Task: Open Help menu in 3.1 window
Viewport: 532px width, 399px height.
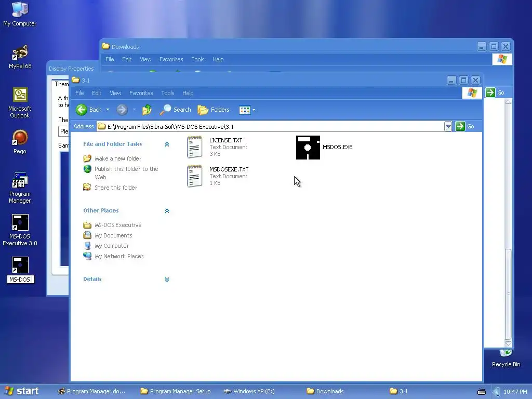Action: [188, 93]
